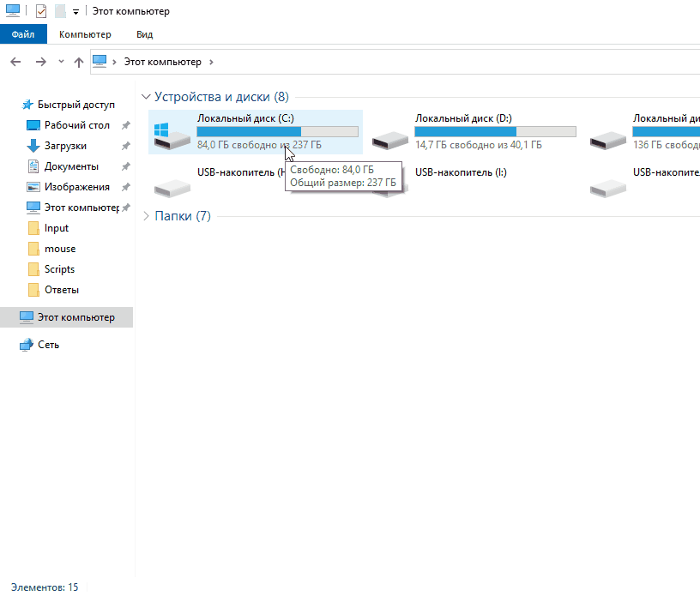The height and width of the screenshot is (596, 700).
Task: Switch to the Вид ribbon tab
Action: coord(144,34)
